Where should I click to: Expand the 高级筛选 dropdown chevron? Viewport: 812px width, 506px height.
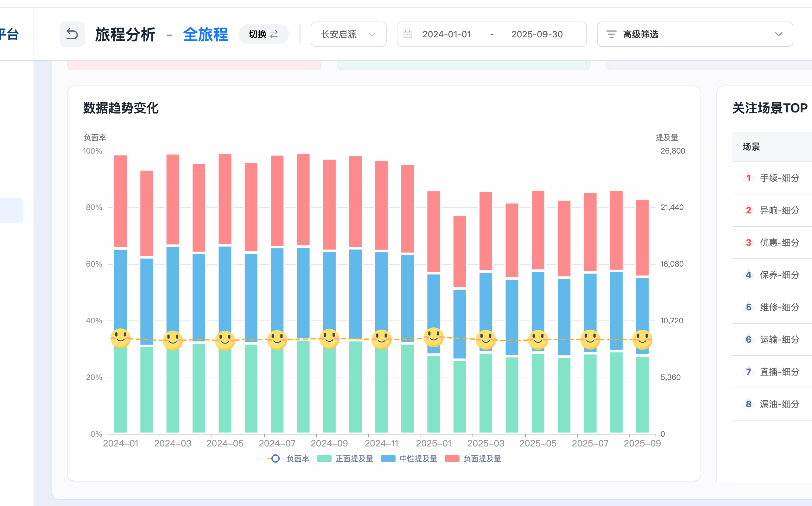(778, 34)
